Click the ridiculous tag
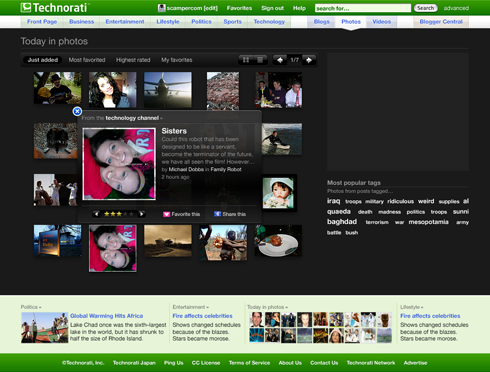The height and width of the screenshot is (372, 490). pyautogui.click(x=400, y=201)
